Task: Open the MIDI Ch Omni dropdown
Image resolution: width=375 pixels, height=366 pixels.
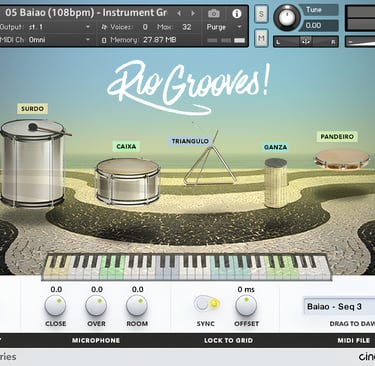Action: (45, 40)
